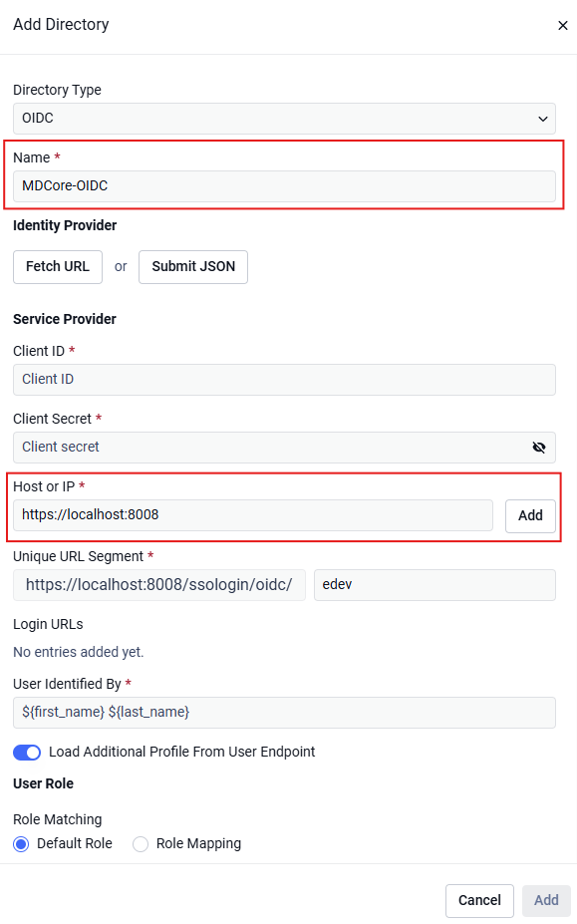The width and height of the screenshot is (577, 924).
Task: Click the dropdown chevron beside OIDC
Action: (543, 119)
